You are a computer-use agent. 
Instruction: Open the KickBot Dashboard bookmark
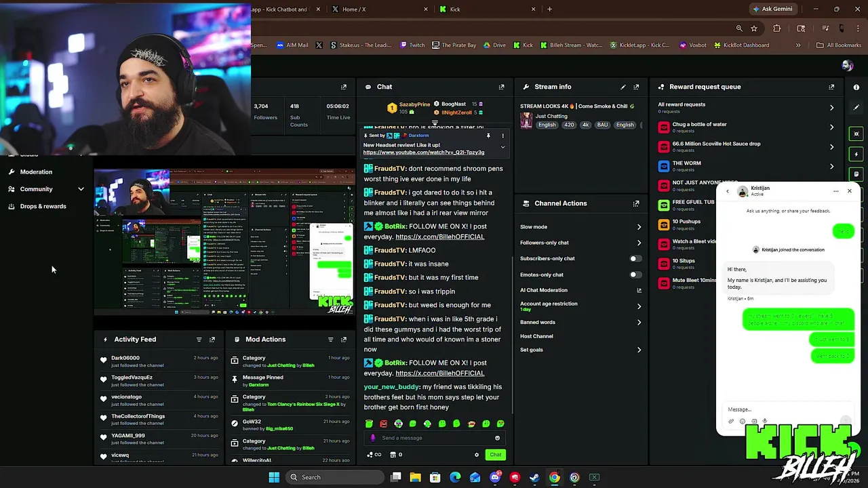(x=741, y=45)
